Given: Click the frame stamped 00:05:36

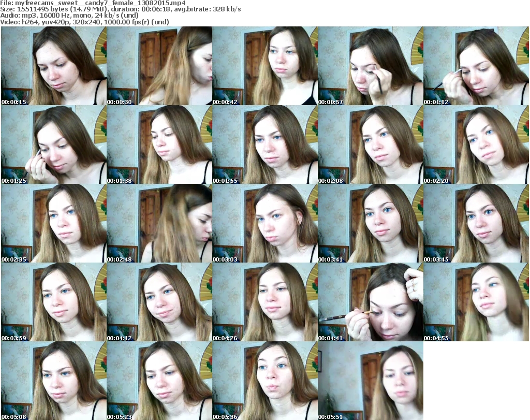Looking at the screenshot, I should 265,381.
